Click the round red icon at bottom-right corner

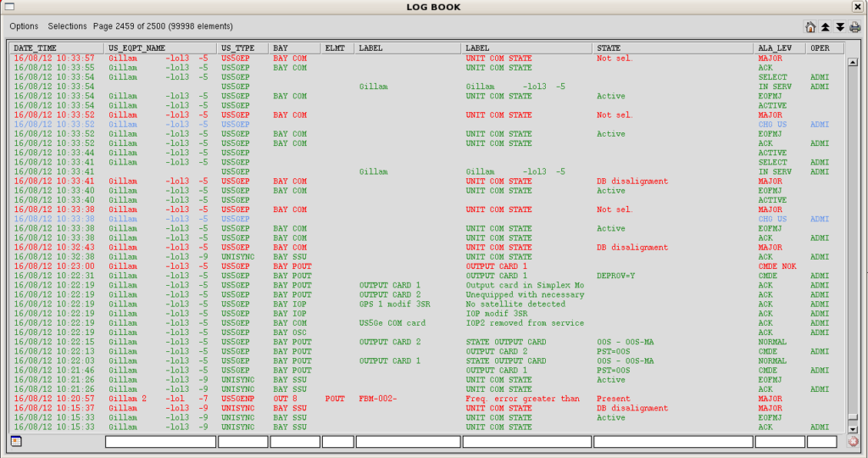tap(853, 441)
